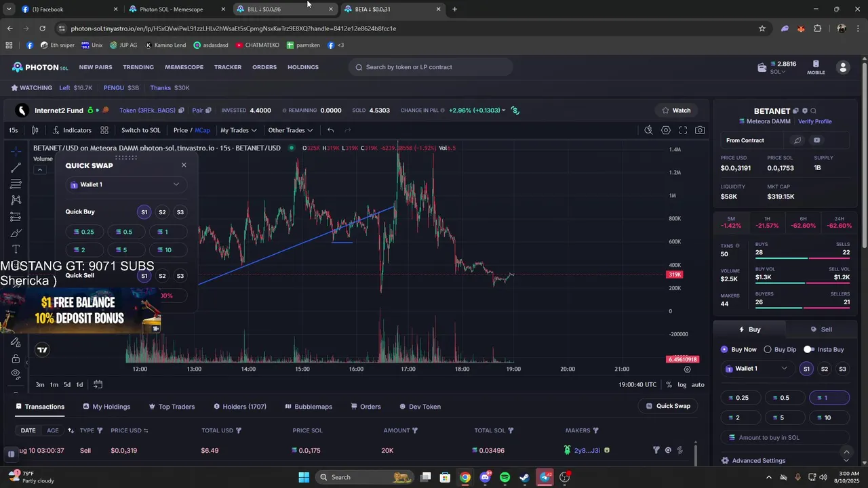Select the brush drawing tool
The width and height of the screenshot is (868, 488).
coord(16,233)
